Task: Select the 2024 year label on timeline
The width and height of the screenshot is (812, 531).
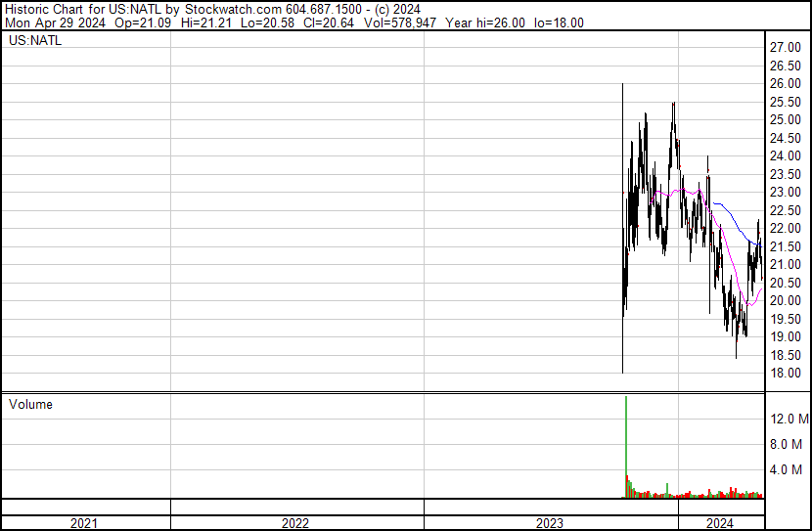Action: (x=720, y=523)
